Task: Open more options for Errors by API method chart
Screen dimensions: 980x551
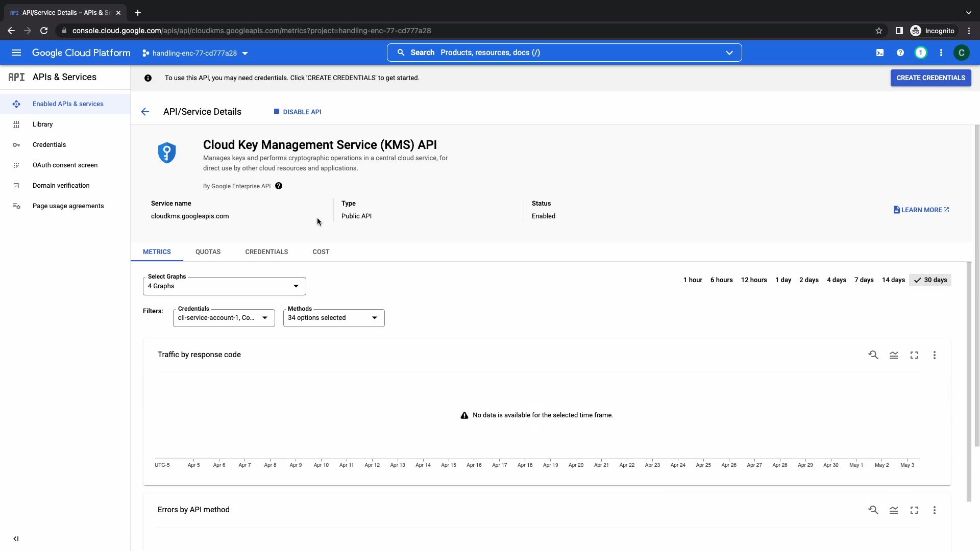Action: 935,510
